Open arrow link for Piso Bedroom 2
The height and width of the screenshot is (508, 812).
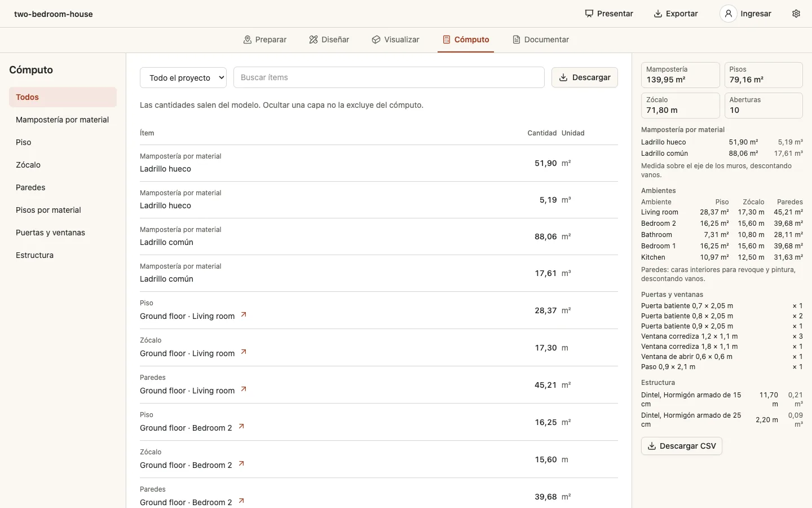click(x=241, y=427)
